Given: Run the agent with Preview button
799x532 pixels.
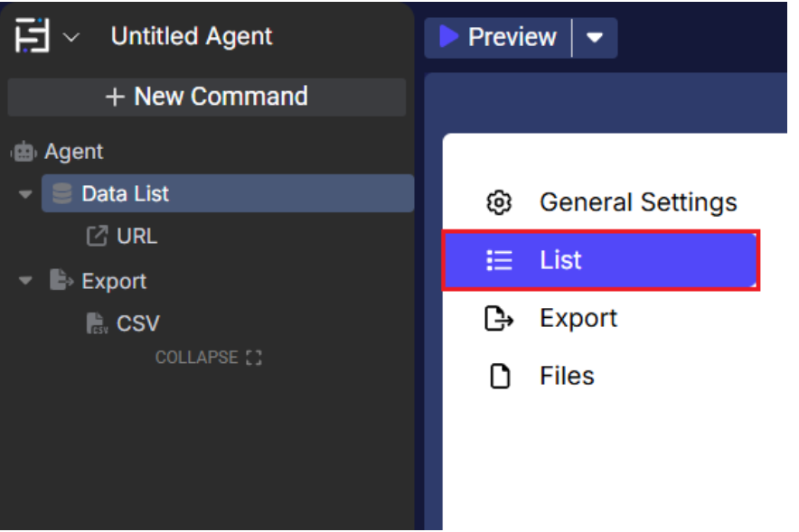Looking at the screenshot, I should point(498,38).
